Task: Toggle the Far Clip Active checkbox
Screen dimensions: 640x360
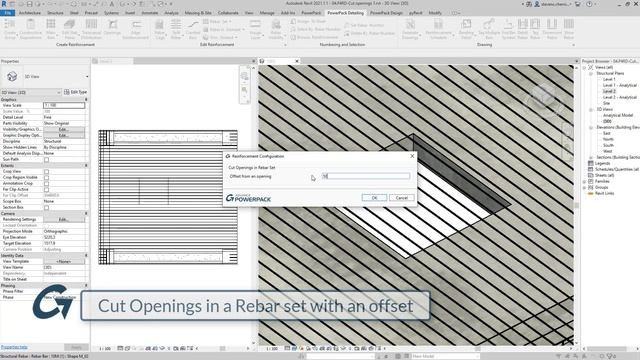Action: click(46, 189)
